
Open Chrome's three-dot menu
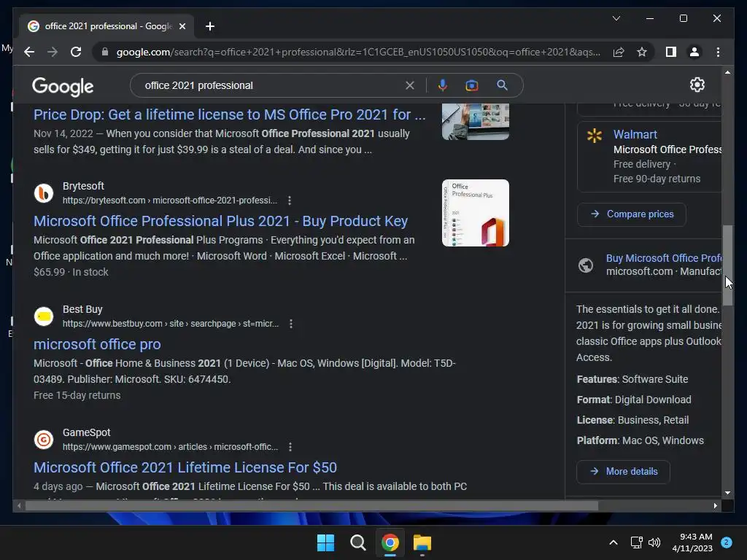pos(718,52)
